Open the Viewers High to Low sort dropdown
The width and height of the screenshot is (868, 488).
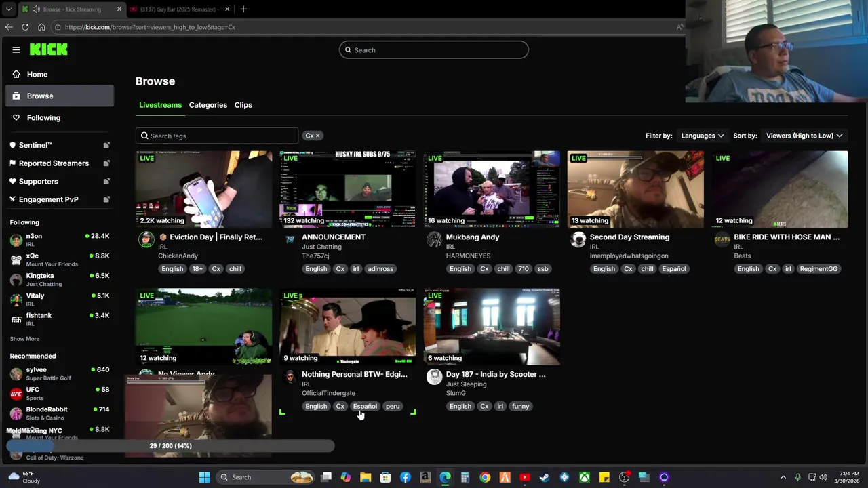(804, 136)
